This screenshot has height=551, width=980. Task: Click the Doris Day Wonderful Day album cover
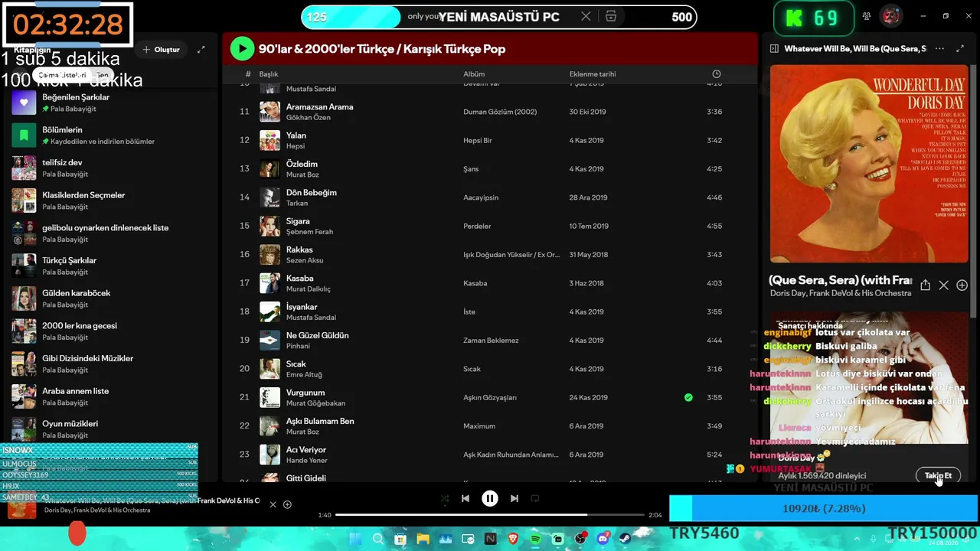(869, 164)
